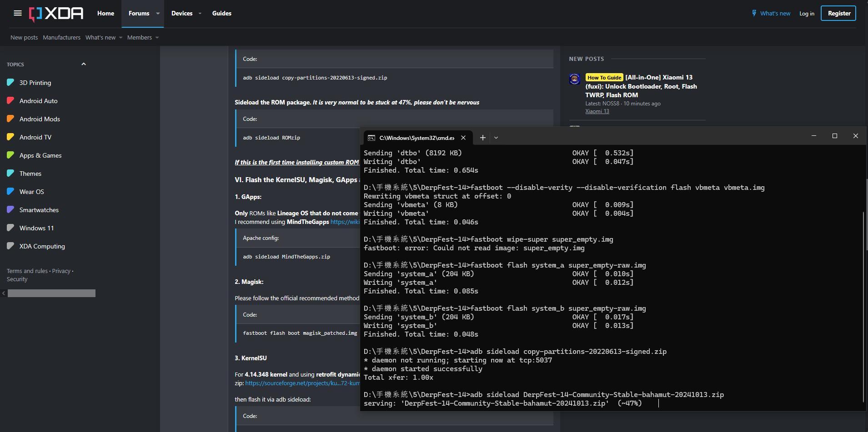Open What's new link in header

775,14
